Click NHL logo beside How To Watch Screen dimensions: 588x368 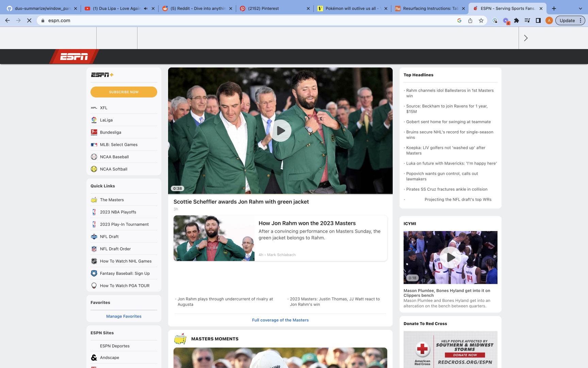pyautogui.click(x=94, y=261)
